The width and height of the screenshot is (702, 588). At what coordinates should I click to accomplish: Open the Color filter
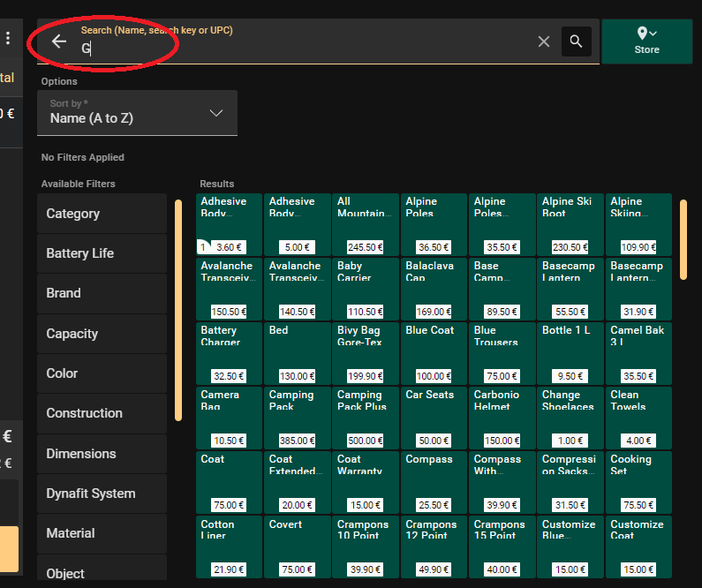[x=102, y=373]
